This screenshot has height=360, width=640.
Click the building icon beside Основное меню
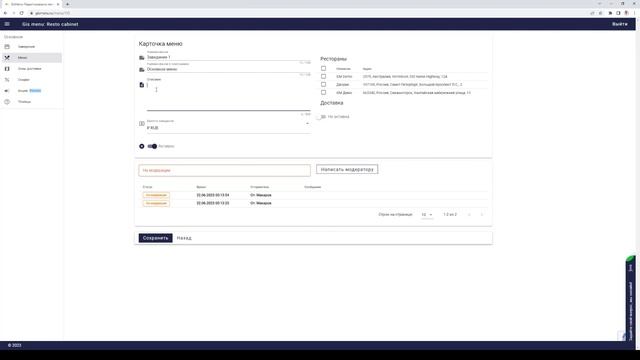pos(142,70)
